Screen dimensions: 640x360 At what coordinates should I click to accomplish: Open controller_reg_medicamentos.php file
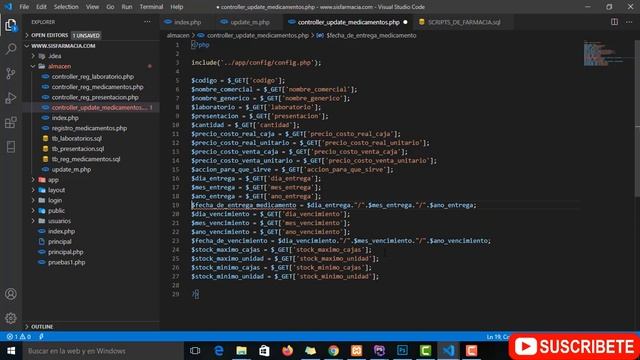point(98,87)
